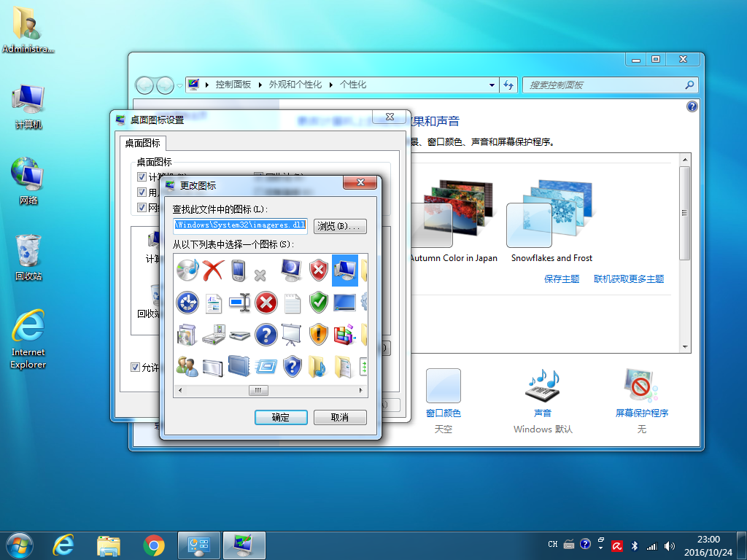Click themes list scroll down arrow
This screenshot has width=747, height=560.
(x=685, y=347)
